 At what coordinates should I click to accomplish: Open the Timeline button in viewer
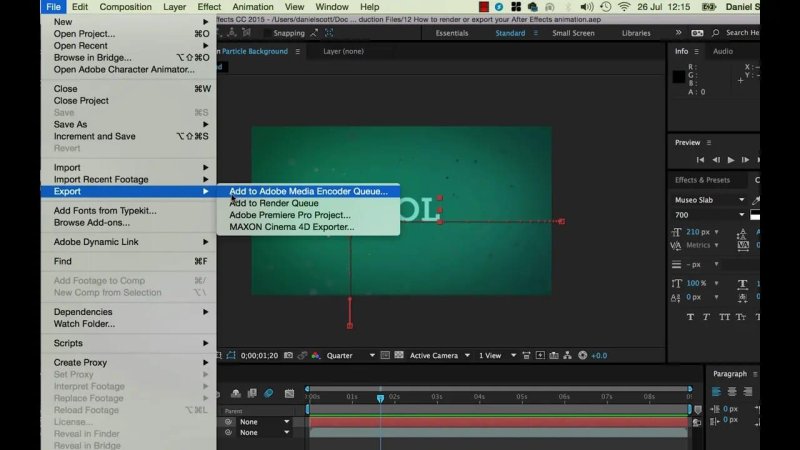[554, 356]
